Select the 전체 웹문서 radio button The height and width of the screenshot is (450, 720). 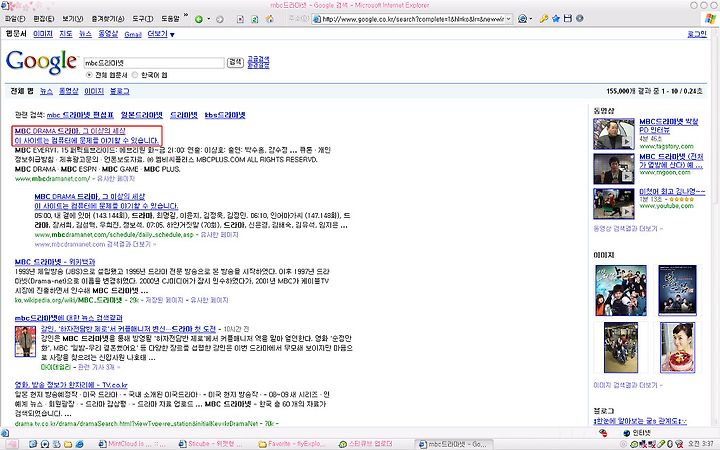(x=89, y=75)
